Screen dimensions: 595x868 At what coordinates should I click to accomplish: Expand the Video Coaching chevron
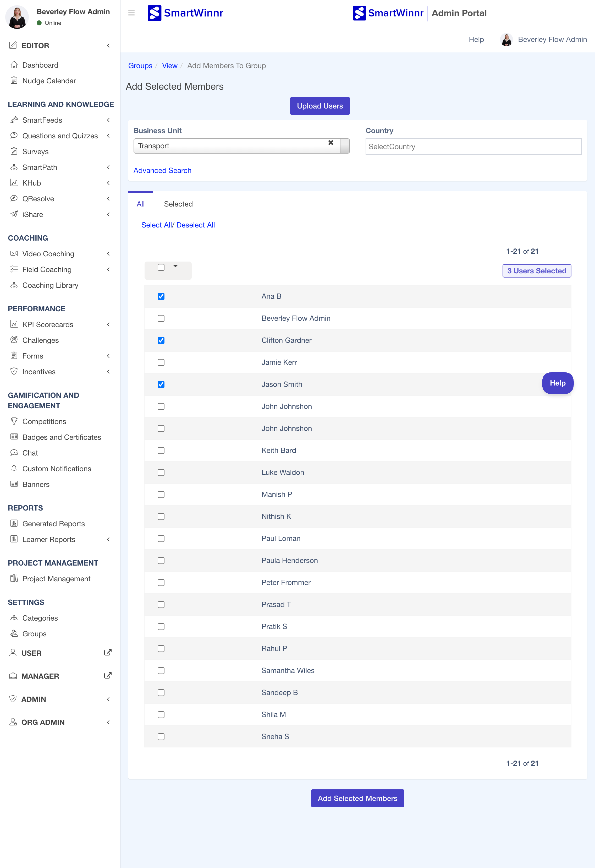pos(108,254)
